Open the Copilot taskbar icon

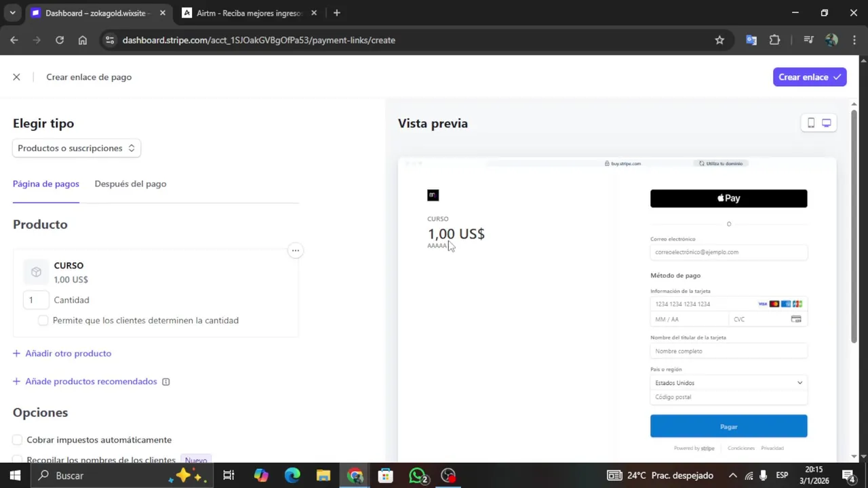(261, 476)
